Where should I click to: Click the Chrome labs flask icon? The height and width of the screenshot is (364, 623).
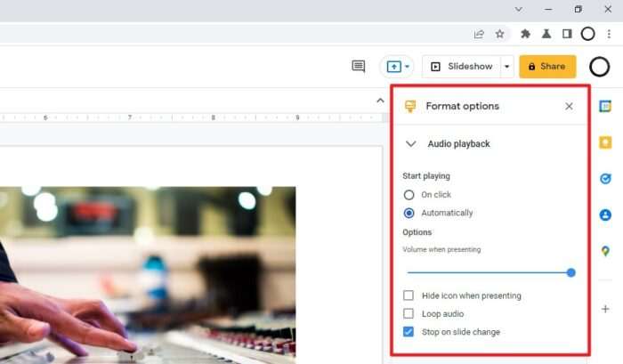pos(546,34)
